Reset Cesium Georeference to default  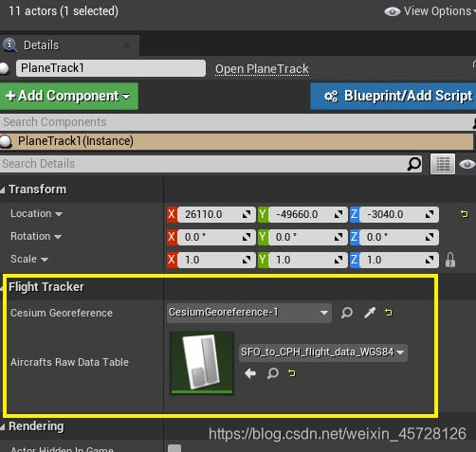(388, 313)
